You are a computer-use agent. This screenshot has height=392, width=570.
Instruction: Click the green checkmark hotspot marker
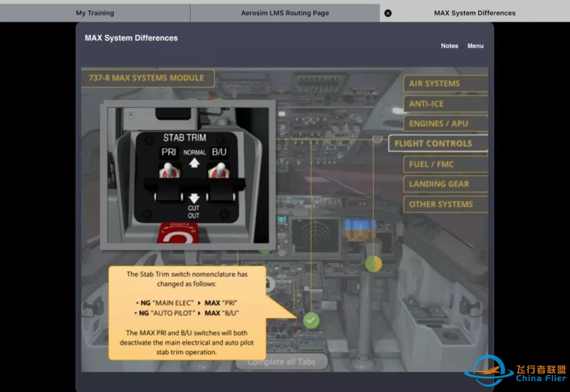coord(311,320)
